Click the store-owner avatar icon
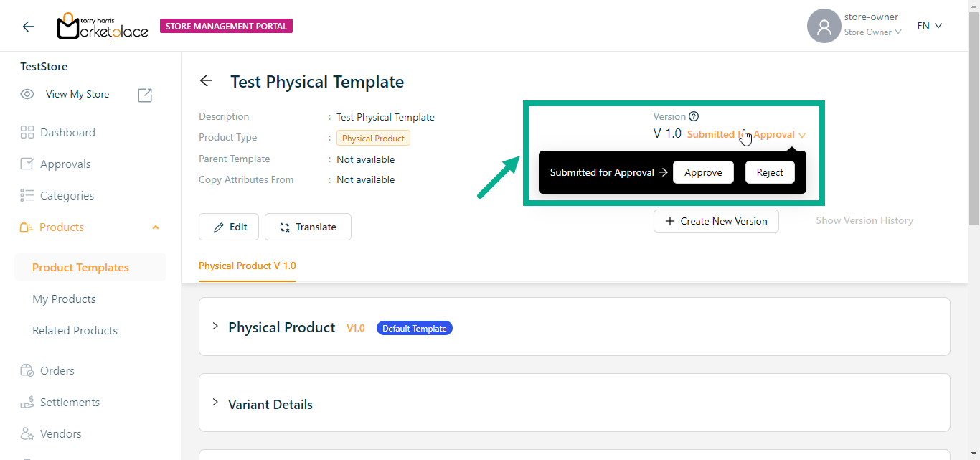Image resolution: width=980 pixels, height=460 pixels. click(824, 26)
